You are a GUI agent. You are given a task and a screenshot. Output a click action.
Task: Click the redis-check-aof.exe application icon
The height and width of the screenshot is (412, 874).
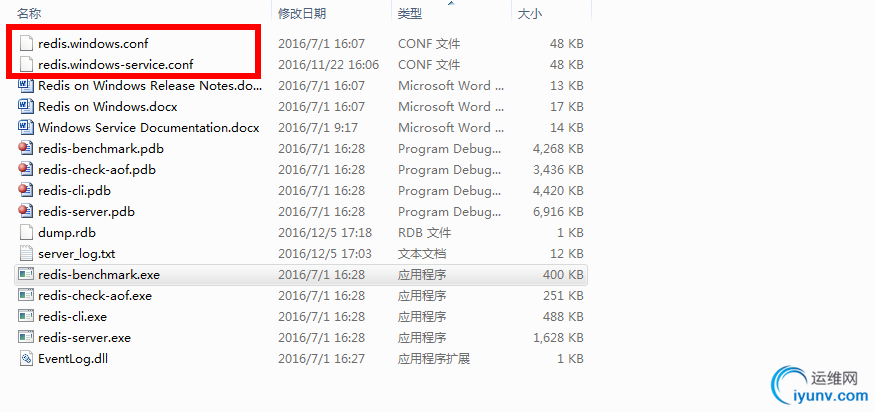[26, 295]
